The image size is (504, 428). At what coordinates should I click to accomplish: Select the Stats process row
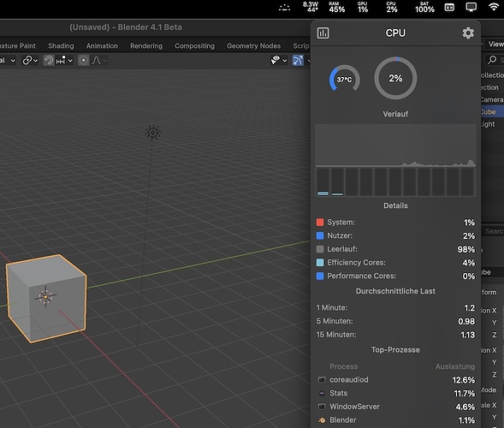point(395,393)
